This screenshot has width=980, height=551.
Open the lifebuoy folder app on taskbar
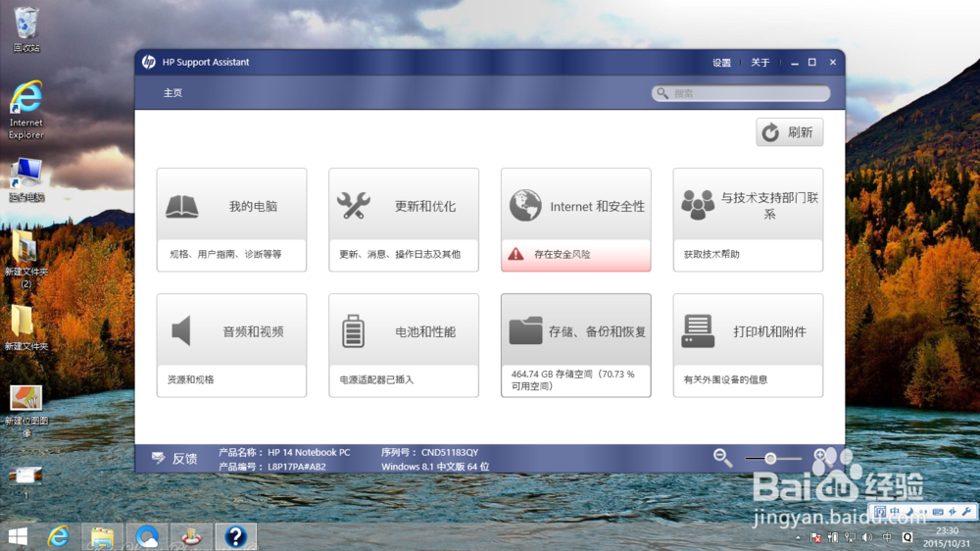pyautogui.click(x=191, y=537)
